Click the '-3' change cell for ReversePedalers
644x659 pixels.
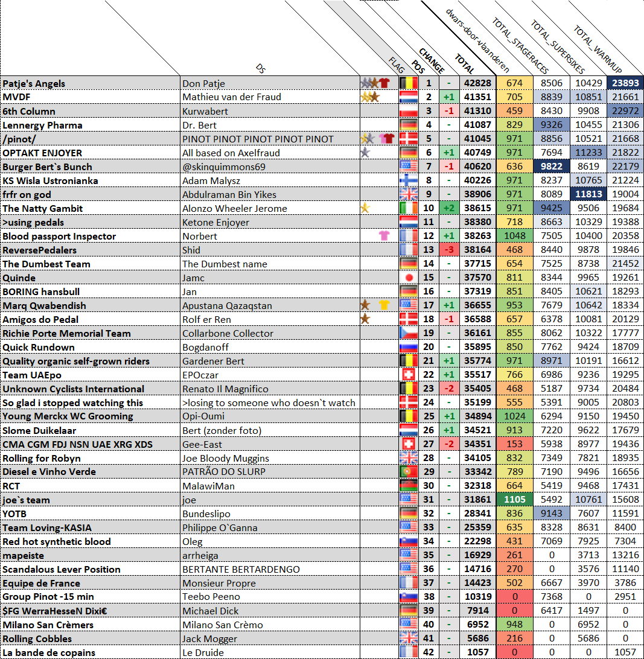(x=450, y=250)
